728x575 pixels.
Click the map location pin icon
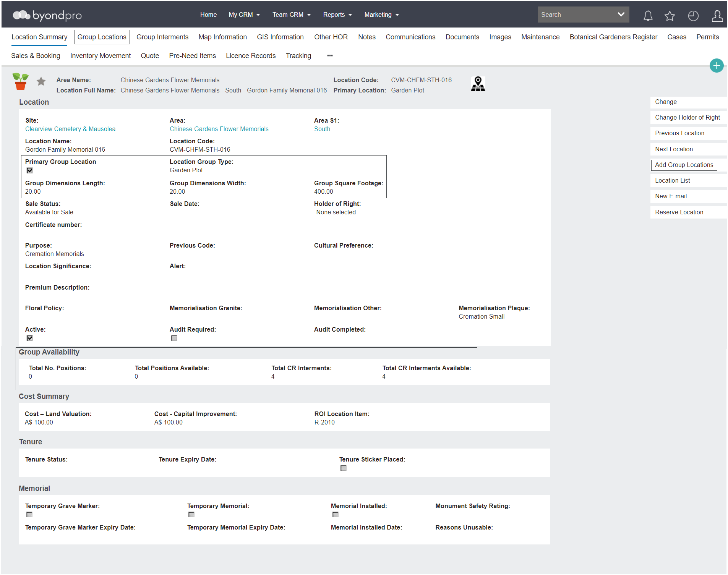478,84
